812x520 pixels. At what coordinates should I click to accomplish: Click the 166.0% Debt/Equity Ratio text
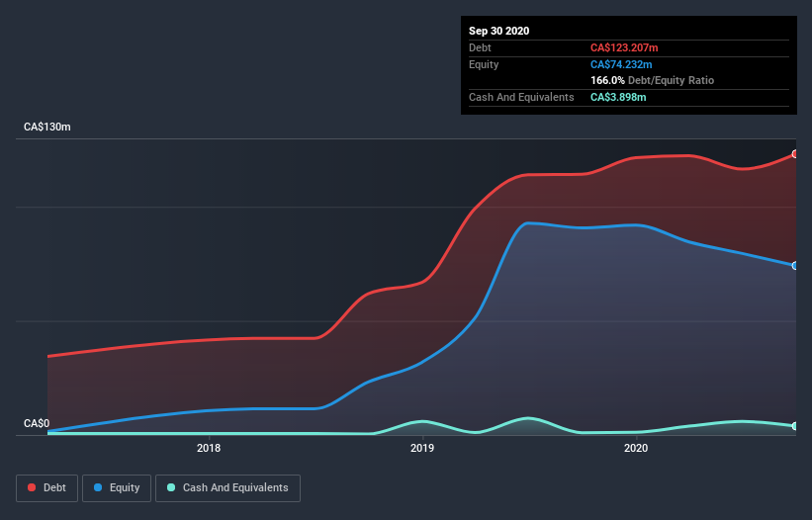652,80
